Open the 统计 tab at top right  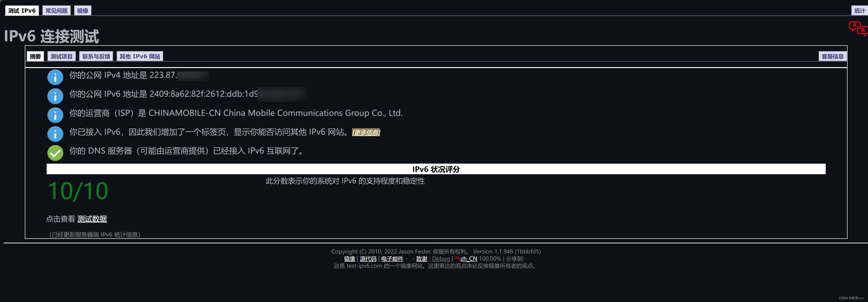tap(859, 10)
